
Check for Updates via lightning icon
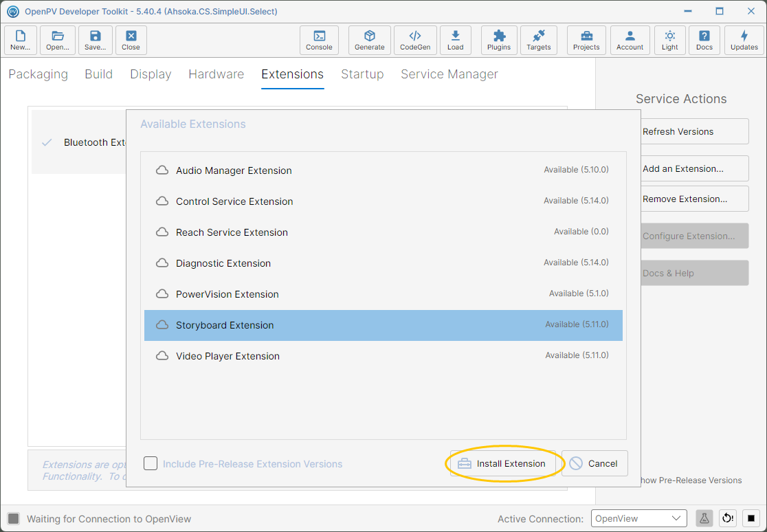pos(744,40)
